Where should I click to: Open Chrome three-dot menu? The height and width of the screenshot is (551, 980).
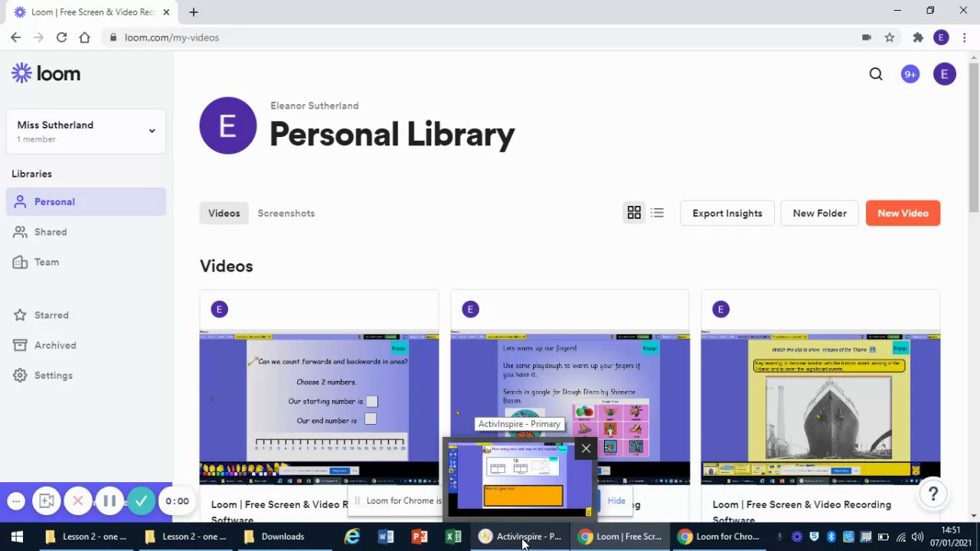coord(964,37)
